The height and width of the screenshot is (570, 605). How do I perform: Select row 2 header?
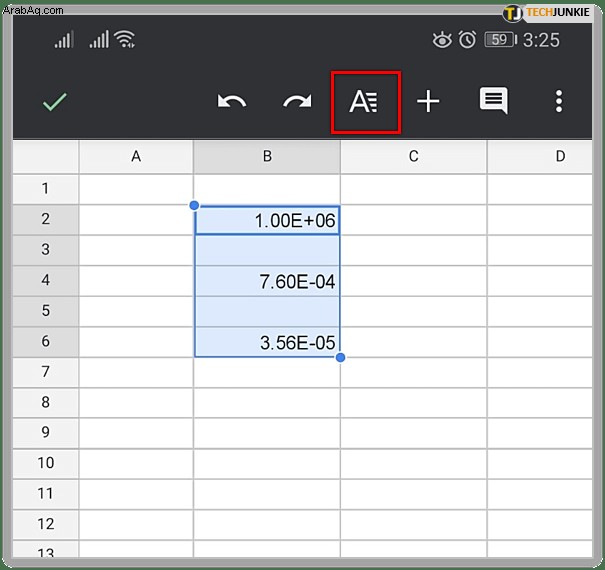[46, 219]
